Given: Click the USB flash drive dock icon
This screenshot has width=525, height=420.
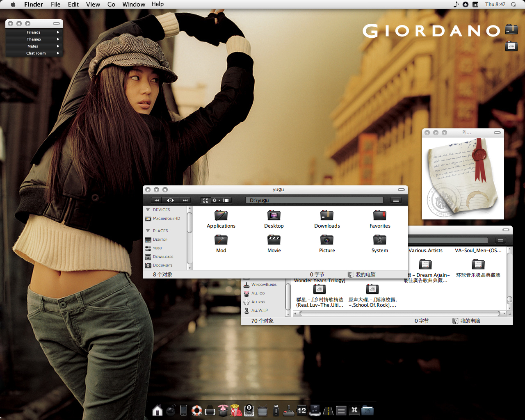Looking at the screenshot, I should point(276,410).
